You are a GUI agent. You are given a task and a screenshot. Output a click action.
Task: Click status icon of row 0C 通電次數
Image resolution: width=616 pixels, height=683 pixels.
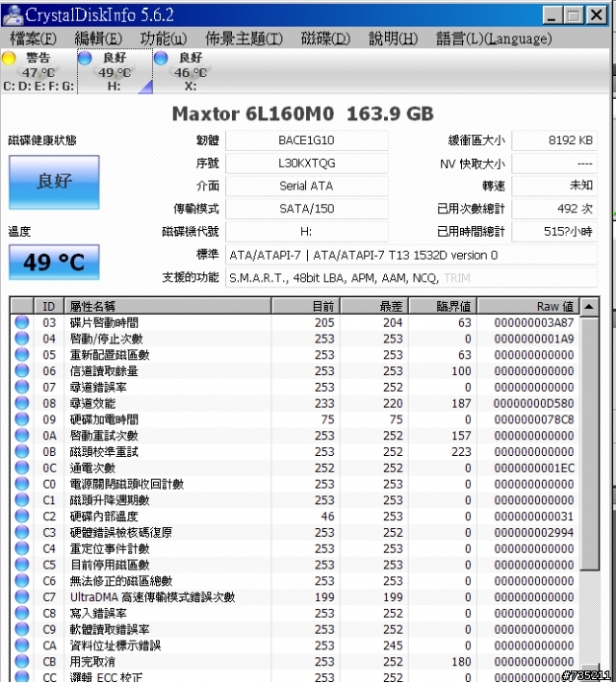point(22,468)
